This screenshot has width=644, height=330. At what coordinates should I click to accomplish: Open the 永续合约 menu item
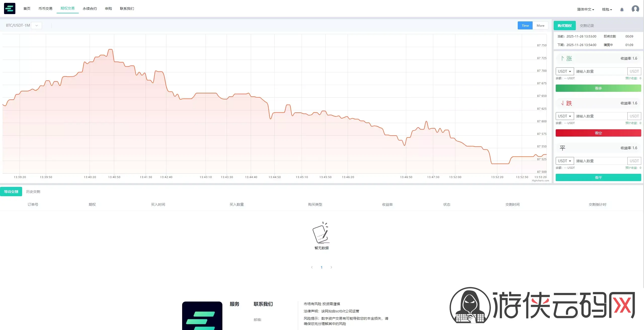coord(90,9)
